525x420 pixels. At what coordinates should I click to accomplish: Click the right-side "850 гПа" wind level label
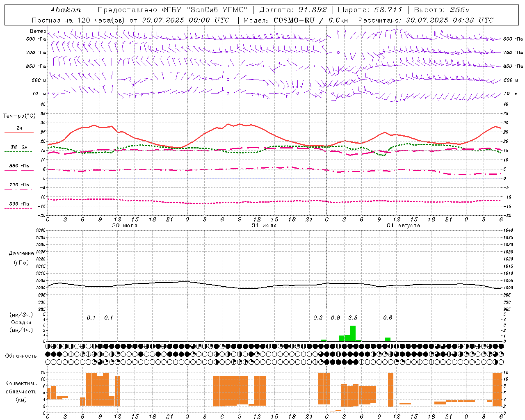(513, 66)
